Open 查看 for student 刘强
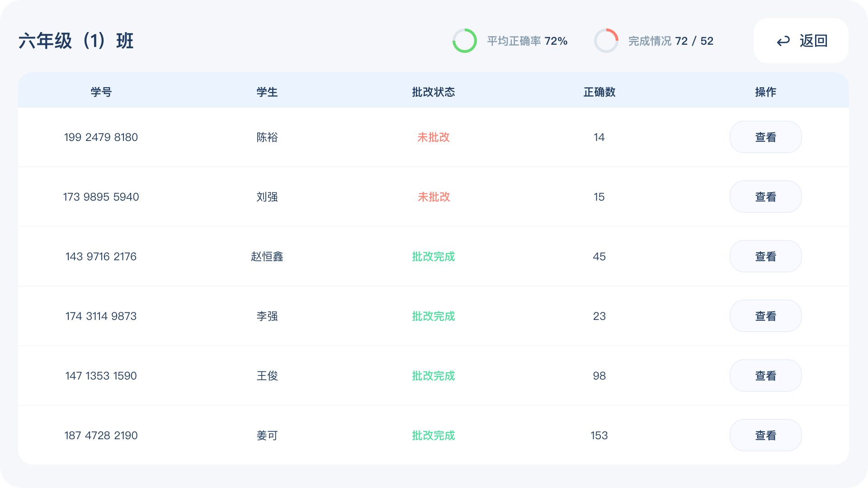 (765, 197)
